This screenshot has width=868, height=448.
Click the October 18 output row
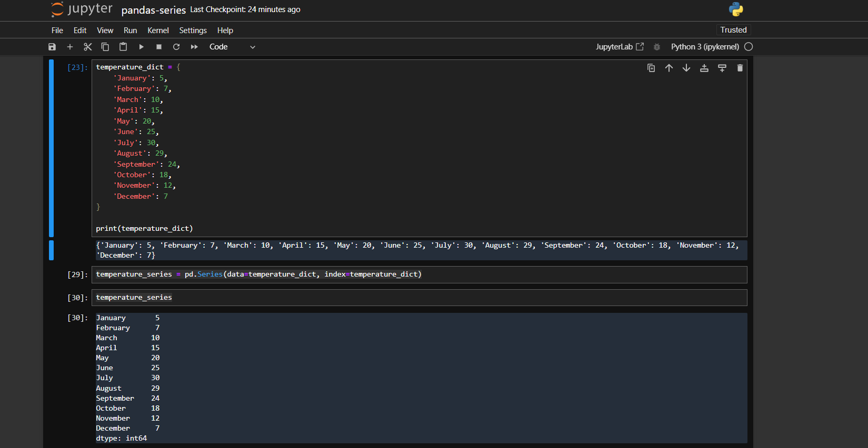(128, 408)
